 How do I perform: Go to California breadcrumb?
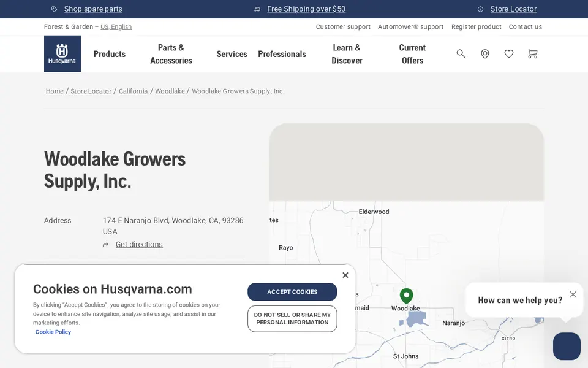(x=133, y=91)
